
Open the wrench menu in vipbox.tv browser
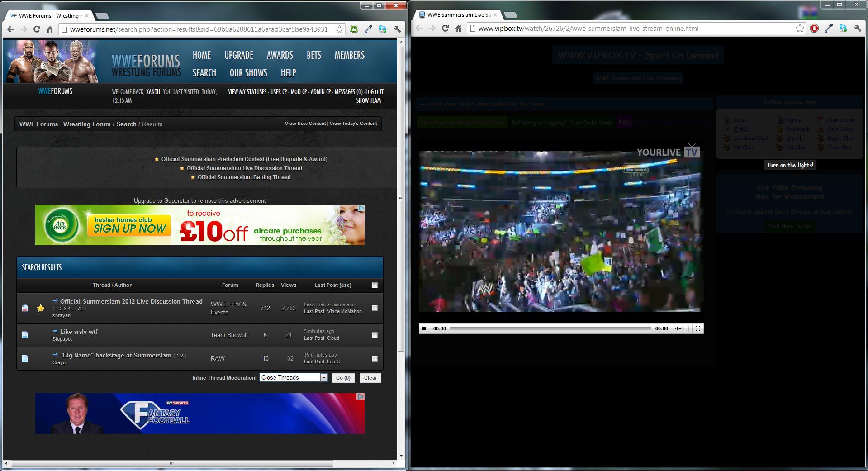tap(858, 28)
